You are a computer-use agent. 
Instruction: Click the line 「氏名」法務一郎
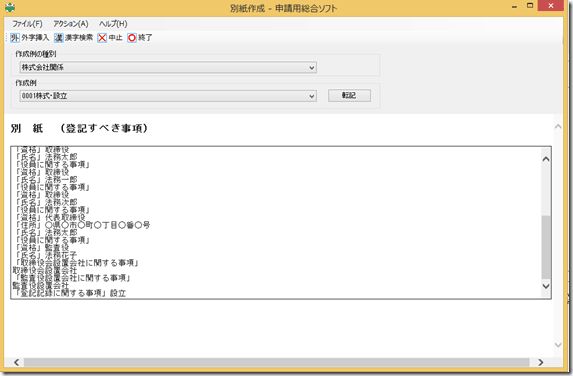click(x=46, y=179)
